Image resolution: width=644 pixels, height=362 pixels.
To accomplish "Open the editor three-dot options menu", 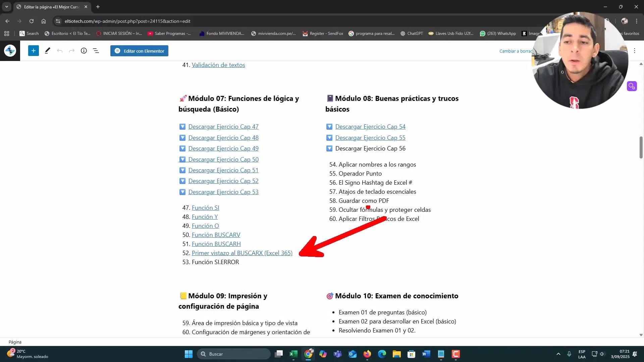I will click(x=634, y=51).
